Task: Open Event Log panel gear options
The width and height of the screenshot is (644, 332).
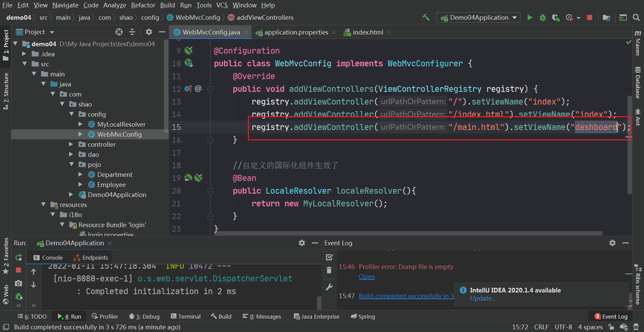Action: (x=612, y=243)
